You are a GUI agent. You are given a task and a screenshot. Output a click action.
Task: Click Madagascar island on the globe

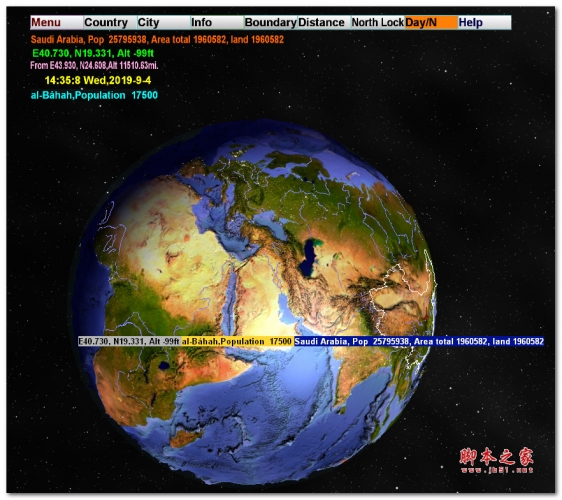click(x=186, y=438)
